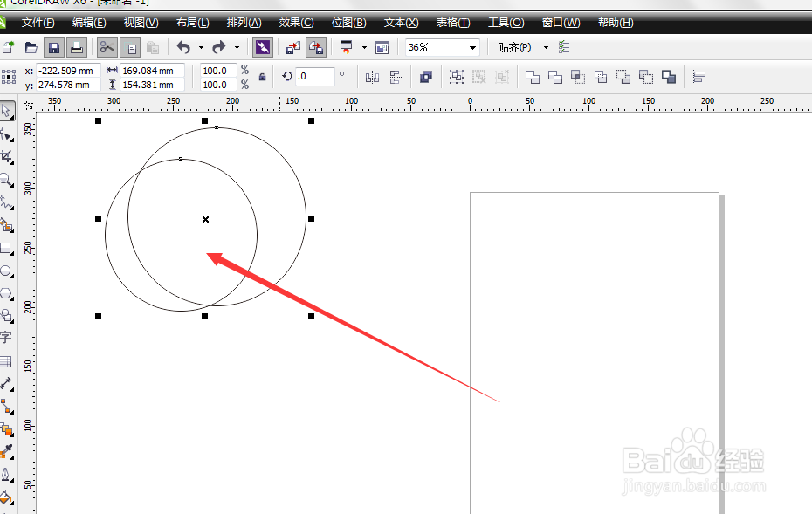Viewport: 812px width, 514px height.
Task: Select the Text tool 字
Action: pyautogui.click(x=6, y=338)
